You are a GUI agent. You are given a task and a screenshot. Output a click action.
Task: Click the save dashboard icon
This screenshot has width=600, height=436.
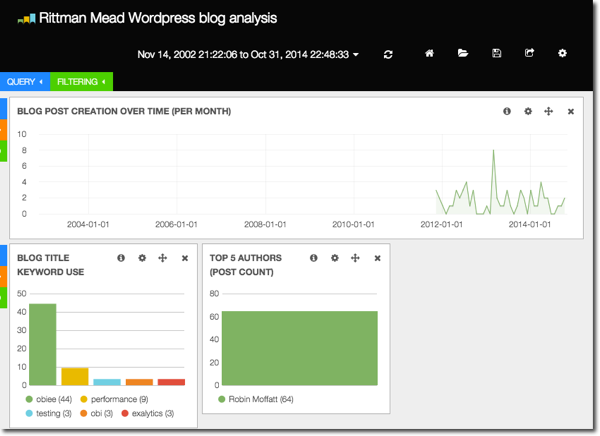[x=496, y=53]
